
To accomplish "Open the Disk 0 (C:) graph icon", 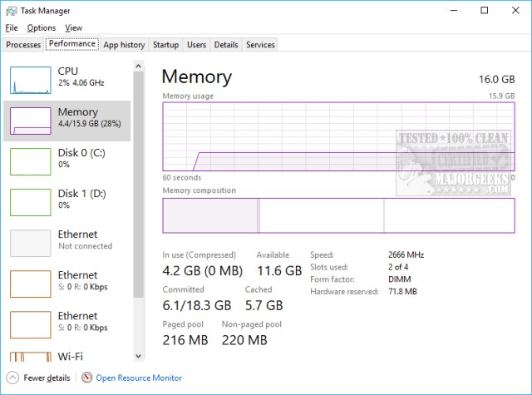I will click(30, 160).
